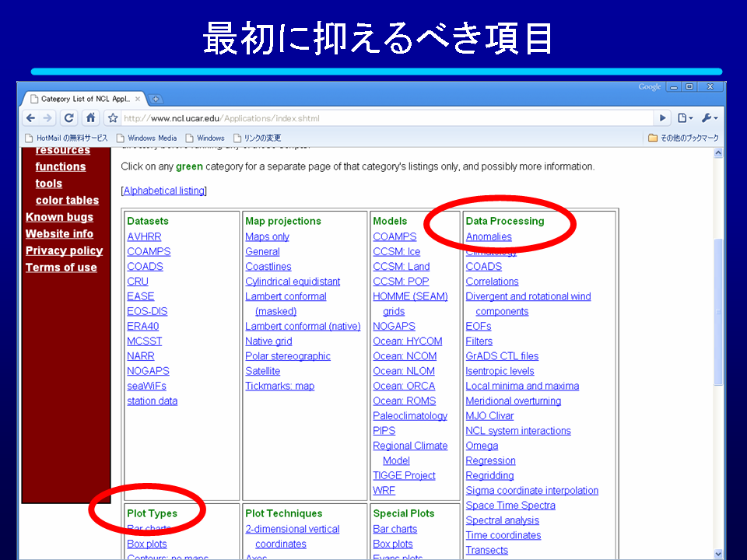This screenshot has height=560, width=747.
Task: Open the Maps only link
Action: click(267, 236)
